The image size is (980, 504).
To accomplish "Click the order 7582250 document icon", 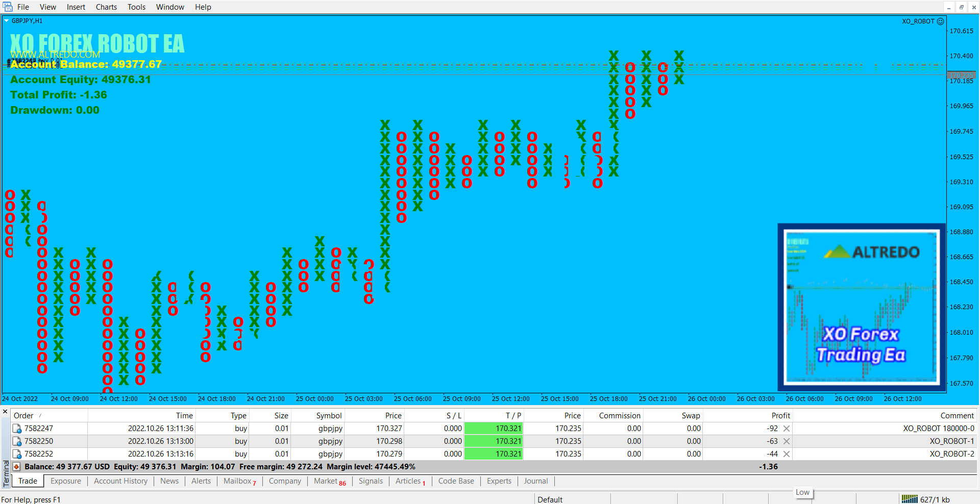I will click(x=17, y=441).
